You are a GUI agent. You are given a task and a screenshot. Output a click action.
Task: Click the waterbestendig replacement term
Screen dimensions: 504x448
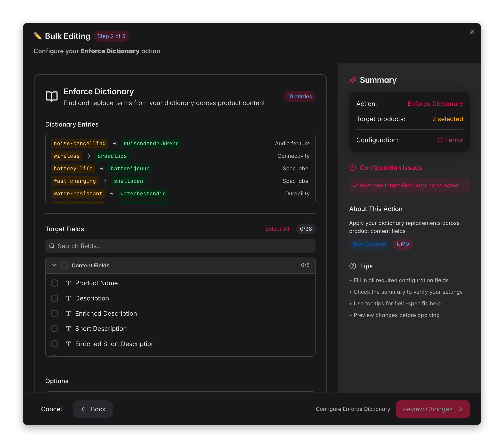[x=143, y=194]
